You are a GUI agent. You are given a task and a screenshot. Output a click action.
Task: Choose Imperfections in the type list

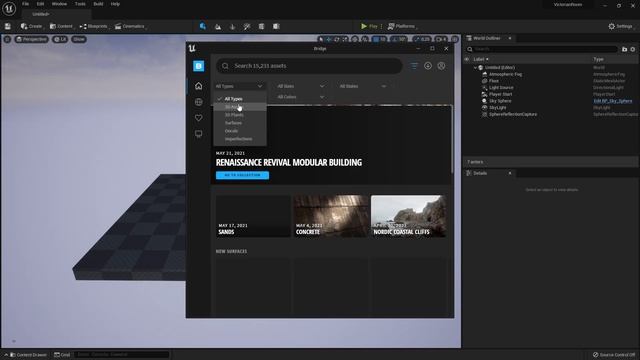click(240, 139)
